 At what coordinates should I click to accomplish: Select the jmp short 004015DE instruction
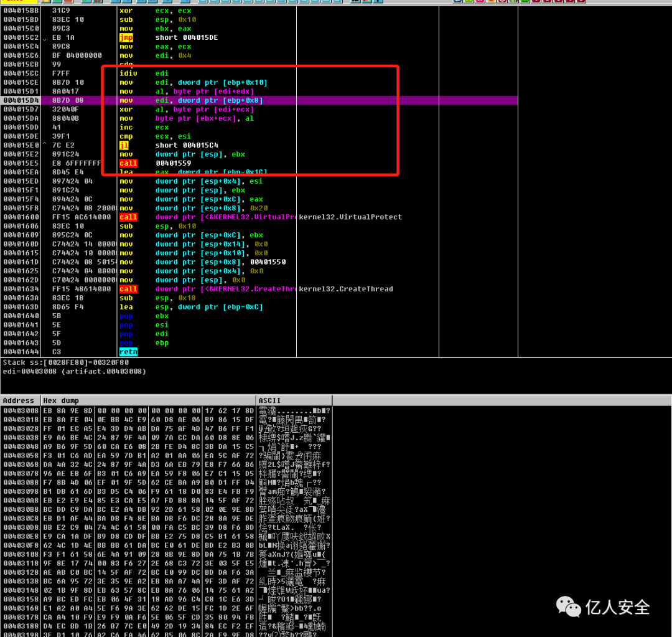pyautogui.click(x=169, y=38)
